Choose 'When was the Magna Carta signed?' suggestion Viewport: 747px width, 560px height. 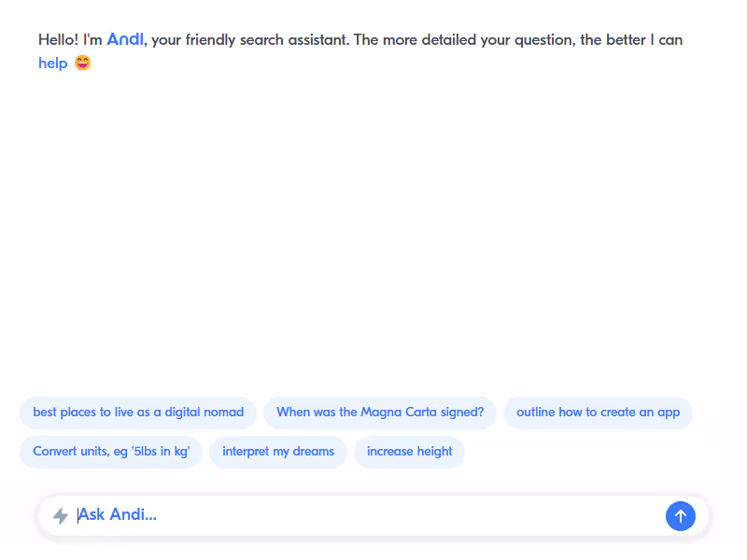[380, 413]
